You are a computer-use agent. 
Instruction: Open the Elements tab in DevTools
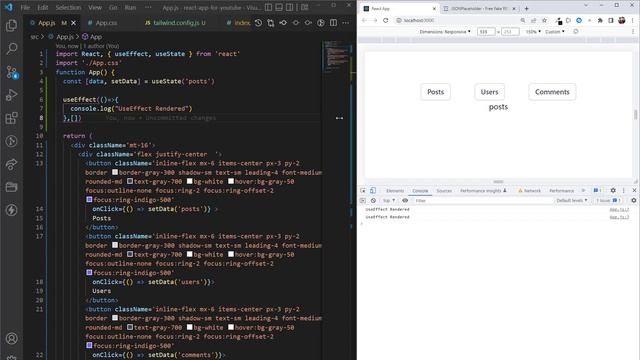click(395, 191)
